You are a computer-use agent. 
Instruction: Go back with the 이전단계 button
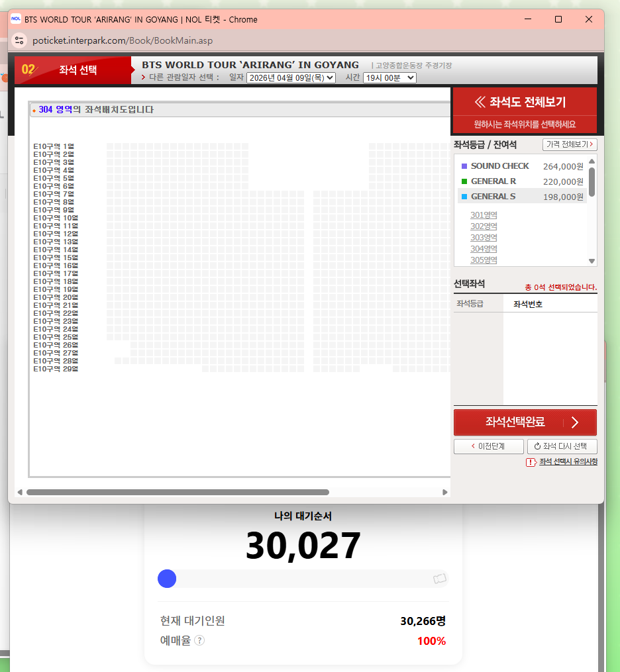pyautogui.click(x=488, y=446)
